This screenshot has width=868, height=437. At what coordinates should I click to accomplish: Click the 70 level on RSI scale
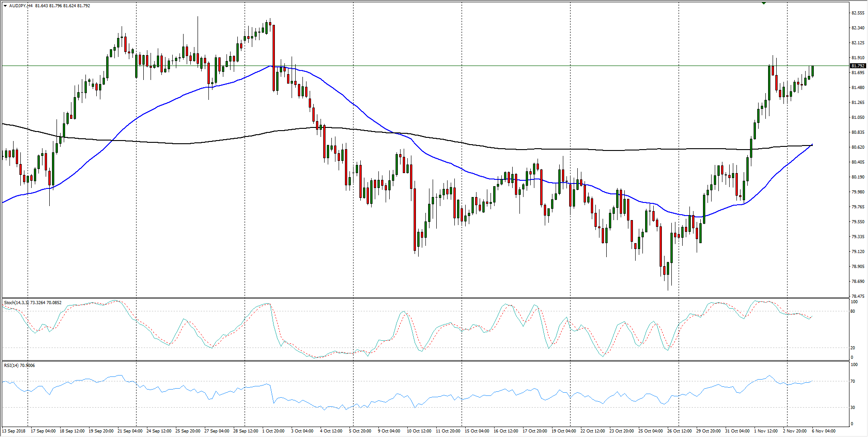click(853, 381)
